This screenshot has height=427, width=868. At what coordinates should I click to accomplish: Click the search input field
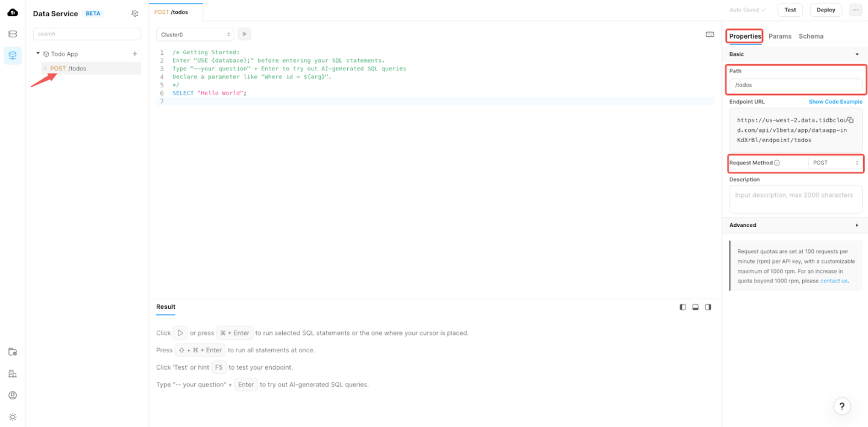(x=87, y=34)
